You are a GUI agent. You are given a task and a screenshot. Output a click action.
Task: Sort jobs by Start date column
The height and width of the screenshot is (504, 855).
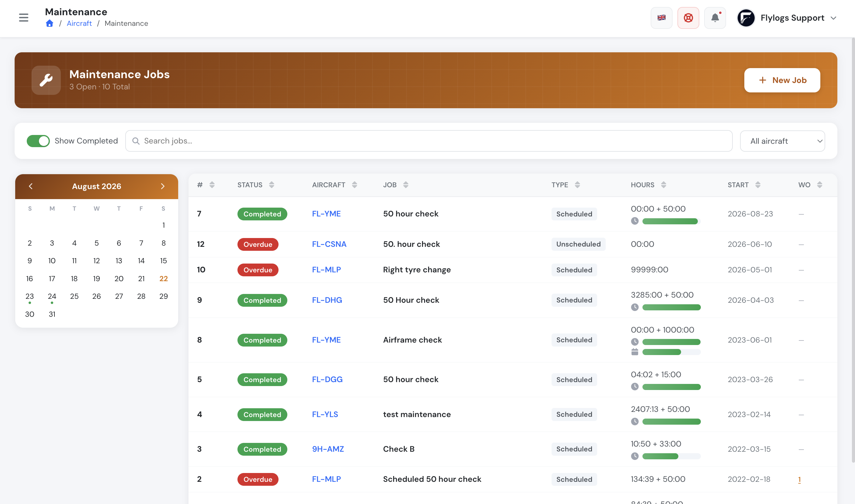[x=744, y=185]
